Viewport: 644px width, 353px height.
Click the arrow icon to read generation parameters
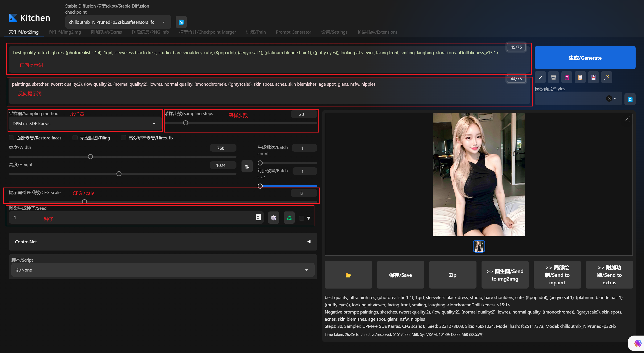[540, 77]
